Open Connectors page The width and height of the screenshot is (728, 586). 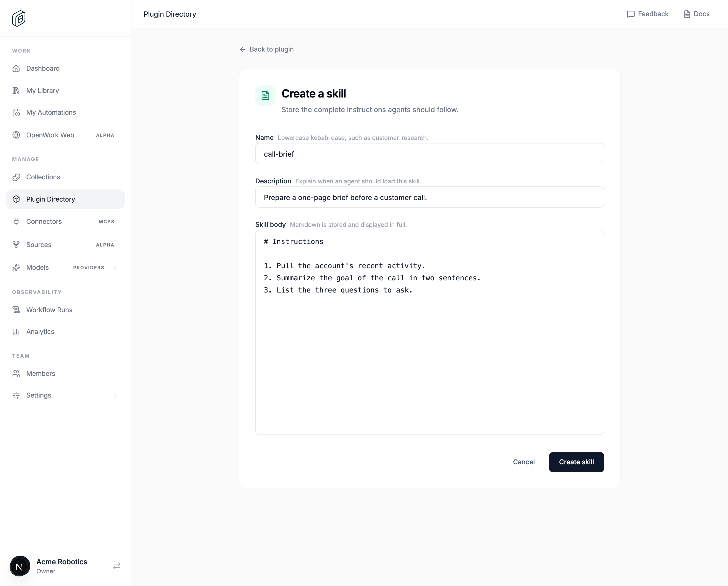[x=65, y=222]
